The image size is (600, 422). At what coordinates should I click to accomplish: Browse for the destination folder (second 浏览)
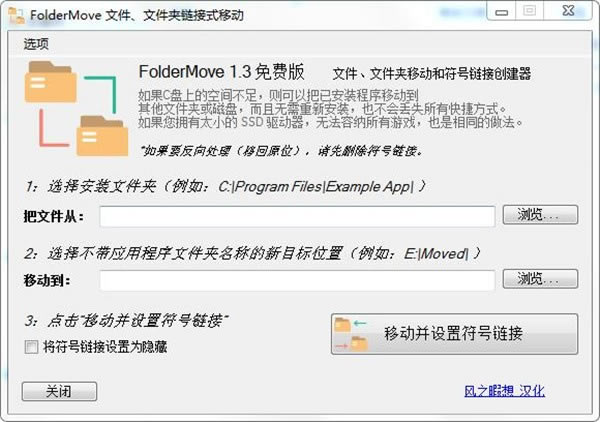(x=540, y=279)
